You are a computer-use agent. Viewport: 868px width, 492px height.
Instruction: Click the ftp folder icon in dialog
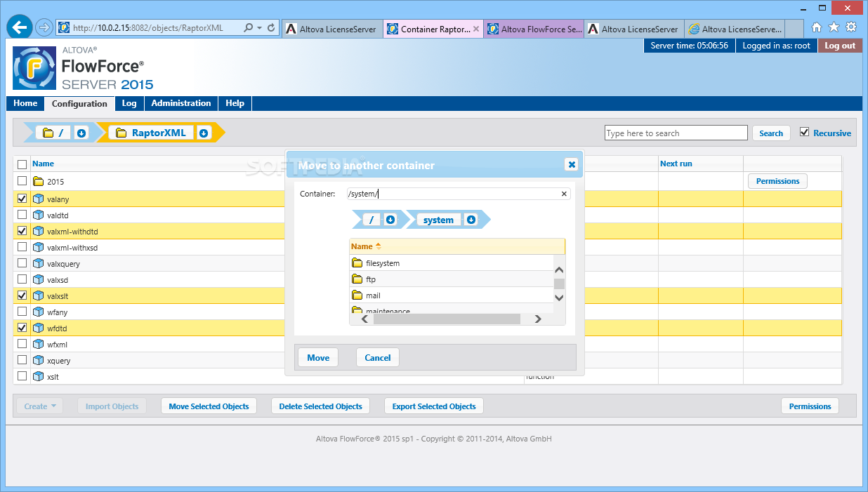(x=357, y=279)
